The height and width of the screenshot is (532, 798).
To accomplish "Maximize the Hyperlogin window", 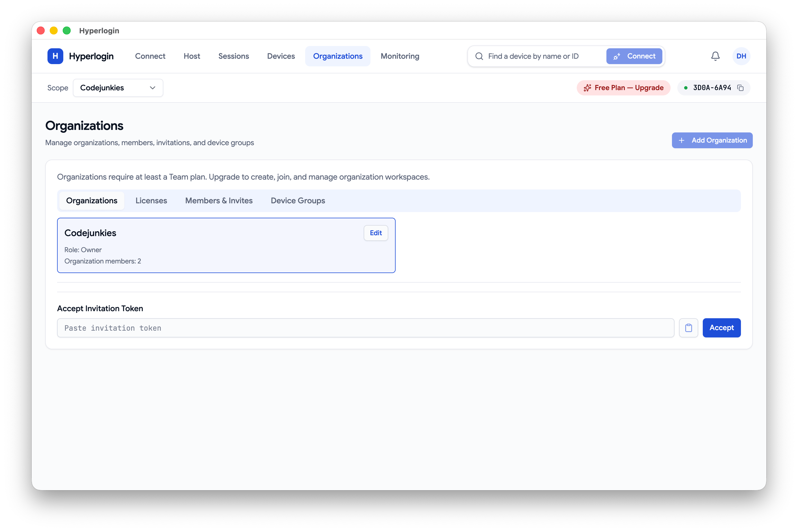I will pos(67,30).
